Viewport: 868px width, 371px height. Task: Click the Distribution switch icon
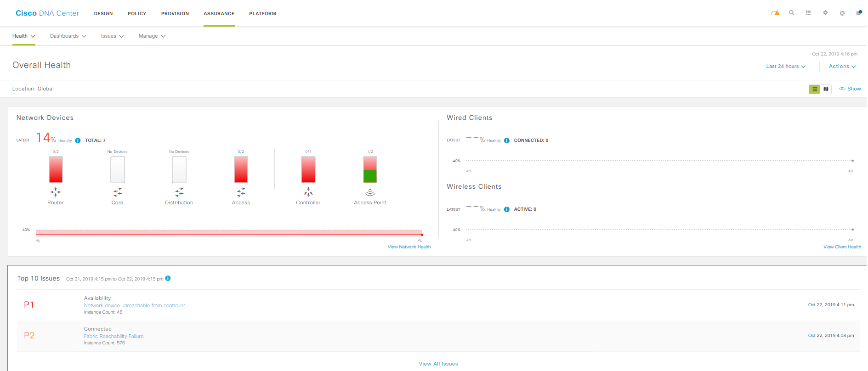(x=179, y=192)
